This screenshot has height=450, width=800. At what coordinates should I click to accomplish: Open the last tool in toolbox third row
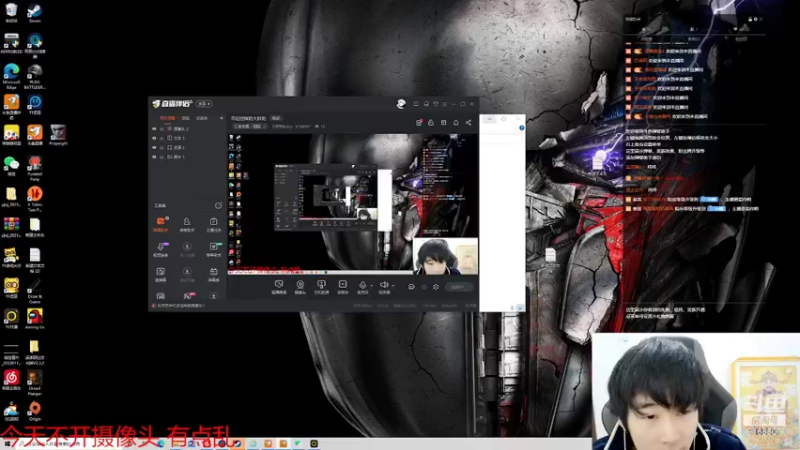click(x=213, y=274)
